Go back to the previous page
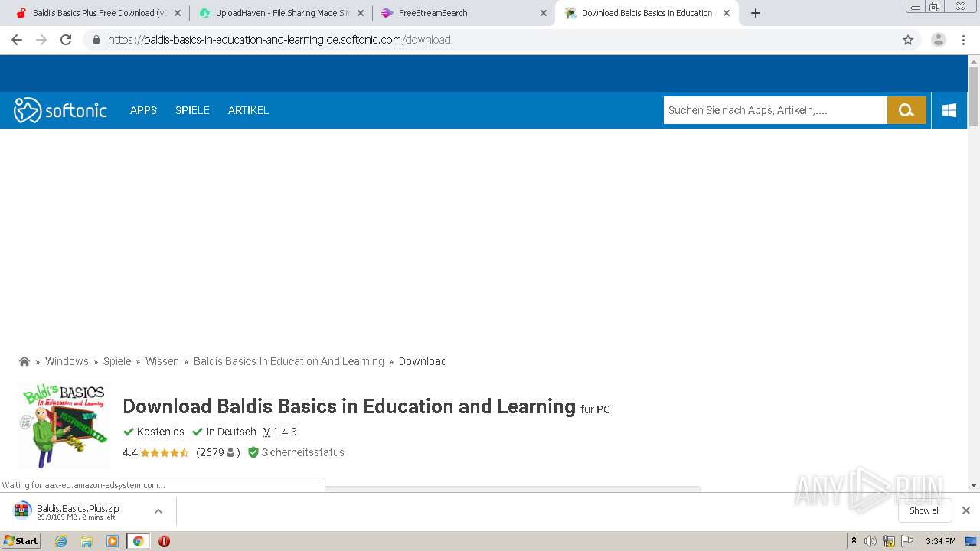Viewport: 980px width, 551px height. pos(17,40)
